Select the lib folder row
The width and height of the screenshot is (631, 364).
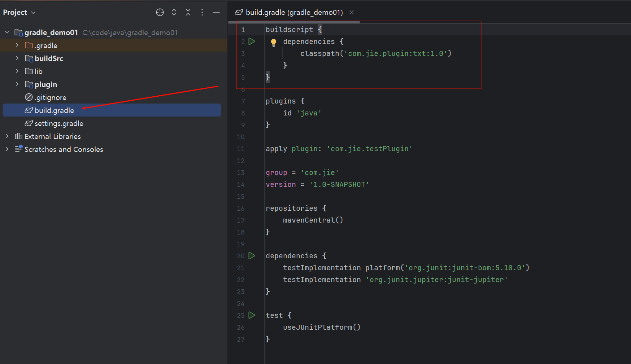(113, 71)
